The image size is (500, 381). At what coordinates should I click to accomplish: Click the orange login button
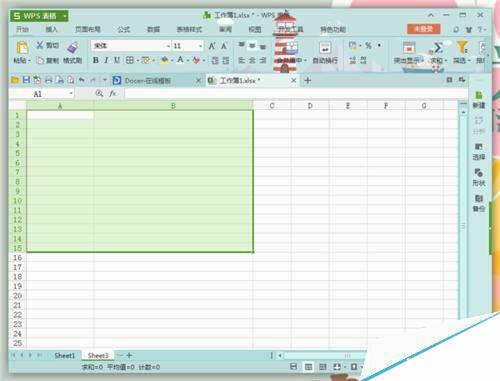coord(423,29)
